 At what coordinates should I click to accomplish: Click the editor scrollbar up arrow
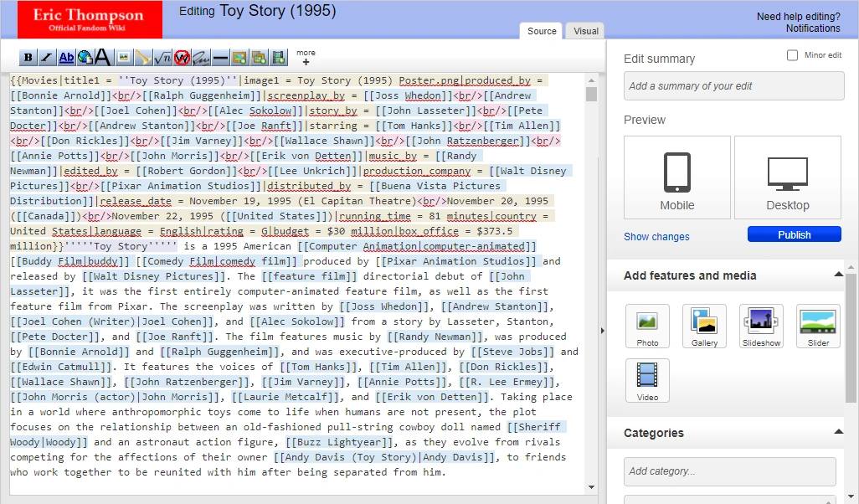[x=591, y=80]
